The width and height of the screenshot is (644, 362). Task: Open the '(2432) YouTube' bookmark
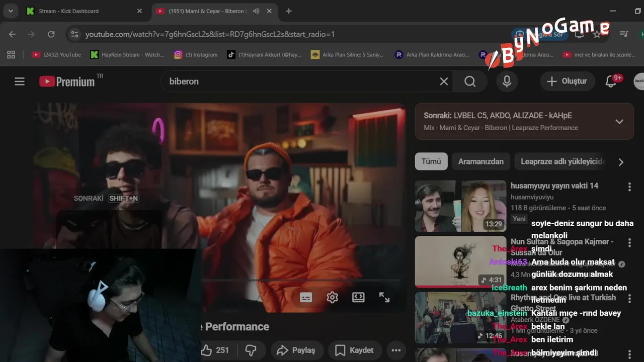[56, 55]
